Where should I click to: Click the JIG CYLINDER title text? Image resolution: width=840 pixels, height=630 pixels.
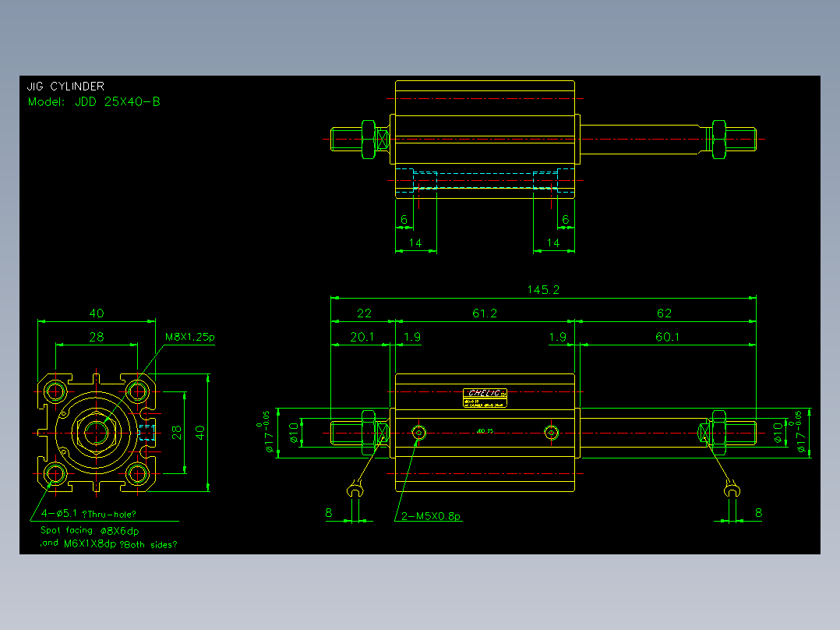pos(65,87)
